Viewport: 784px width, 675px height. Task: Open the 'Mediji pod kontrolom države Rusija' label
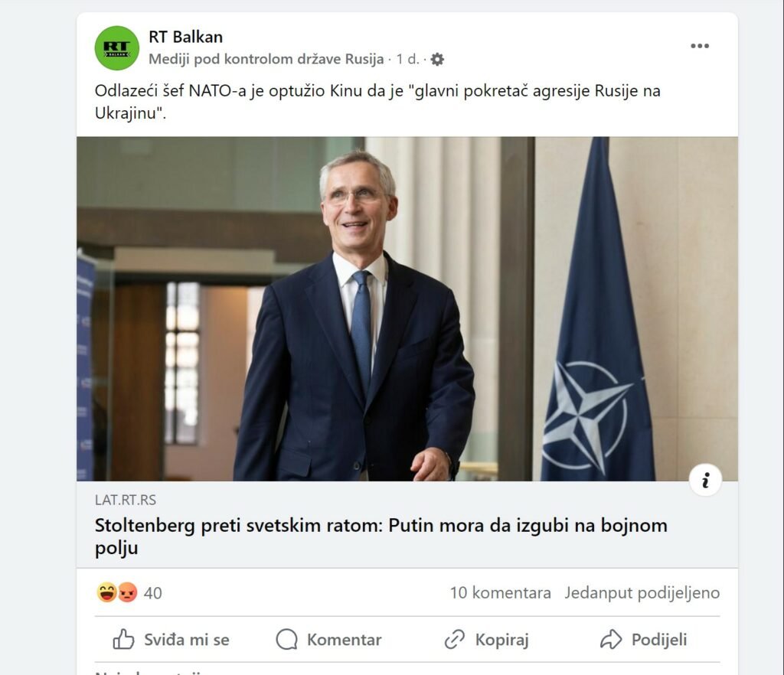[266, 59]
